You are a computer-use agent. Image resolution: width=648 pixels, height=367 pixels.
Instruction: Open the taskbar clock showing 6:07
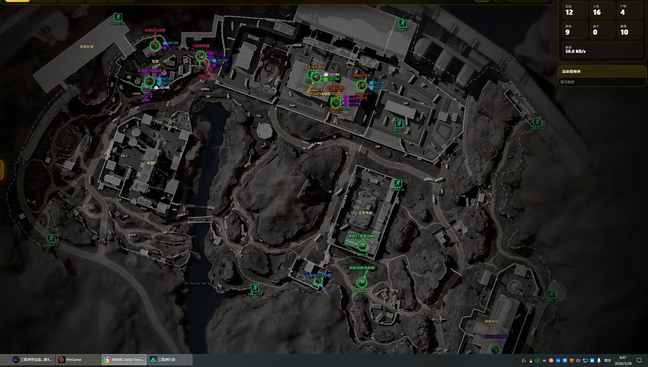pyautogui.click(x=623, y=360)
